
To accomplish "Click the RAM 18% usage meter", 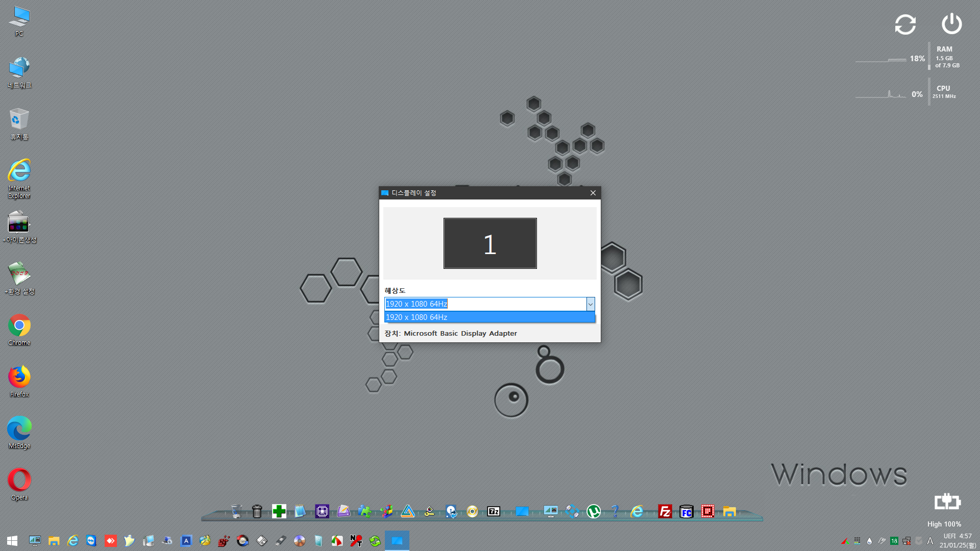I will pyautogui.click(x=909, y=57).
